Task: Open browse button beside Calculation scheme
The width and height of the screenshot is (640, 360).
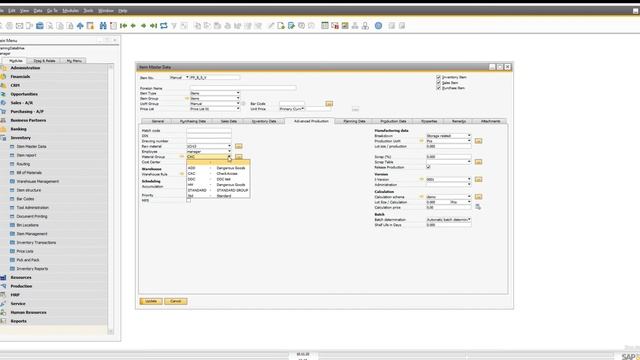Action: point(478,197)
